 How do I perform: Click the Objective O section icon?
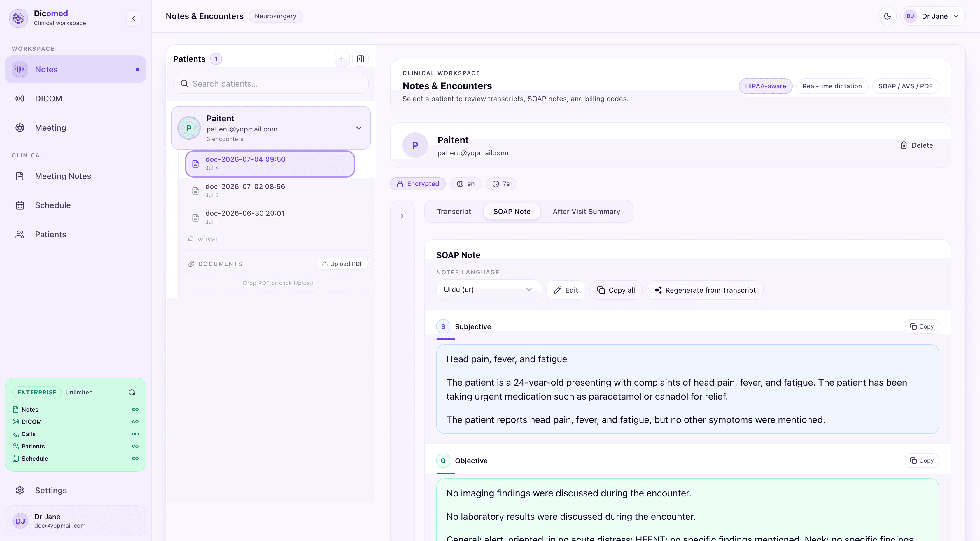443,461
